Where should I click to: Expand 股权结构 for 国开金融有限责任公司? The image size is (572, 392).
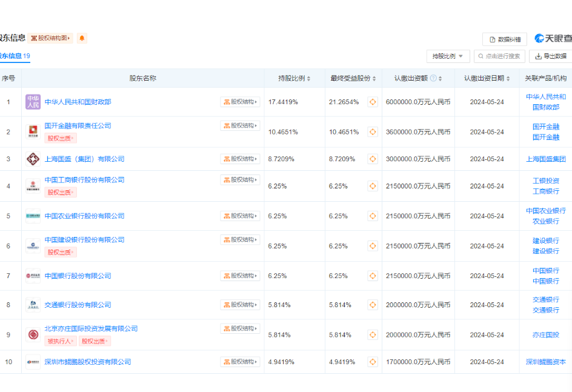pyautogui.click(x=240, y=126)
